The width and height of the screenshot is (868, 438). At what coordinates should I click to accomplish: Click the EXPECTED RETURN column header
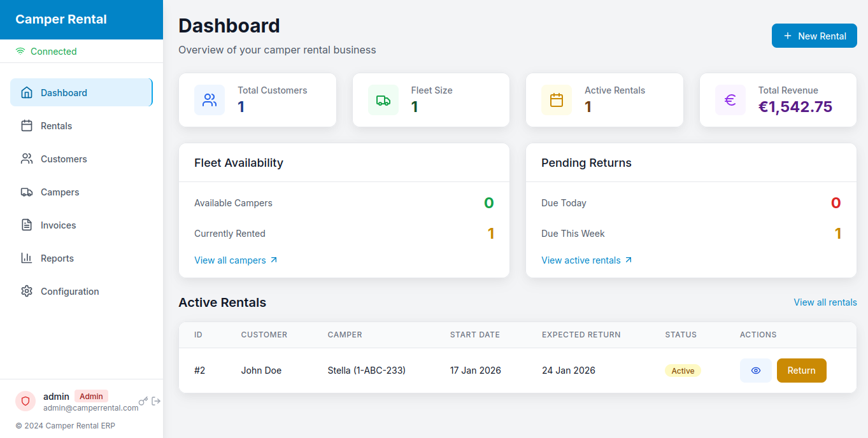pos(581,335)
